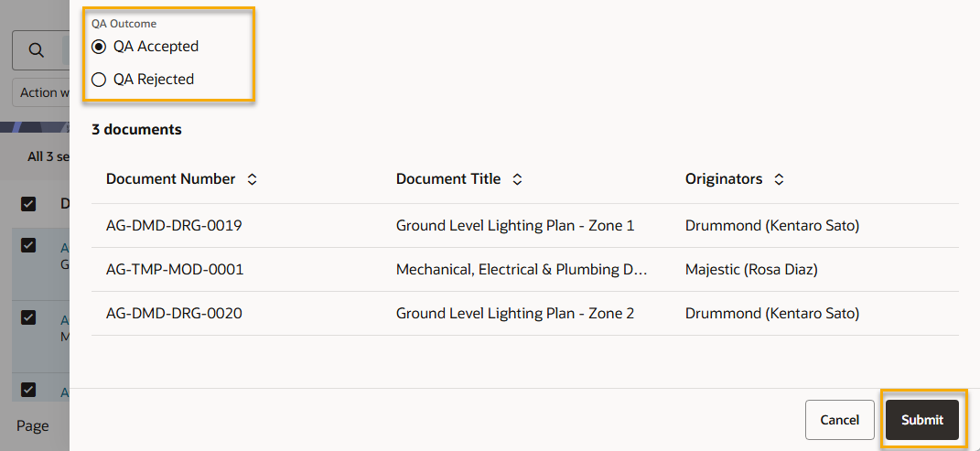Select row AG-DMD-DRG-0020
This screenshot has width=980, height=451.
[174, 314]
